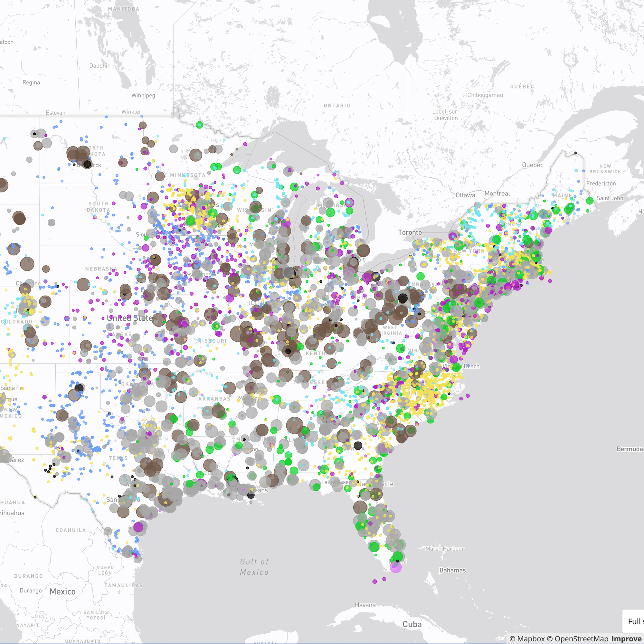Click the dark circle near New Orleans

[x=252, y=496]
